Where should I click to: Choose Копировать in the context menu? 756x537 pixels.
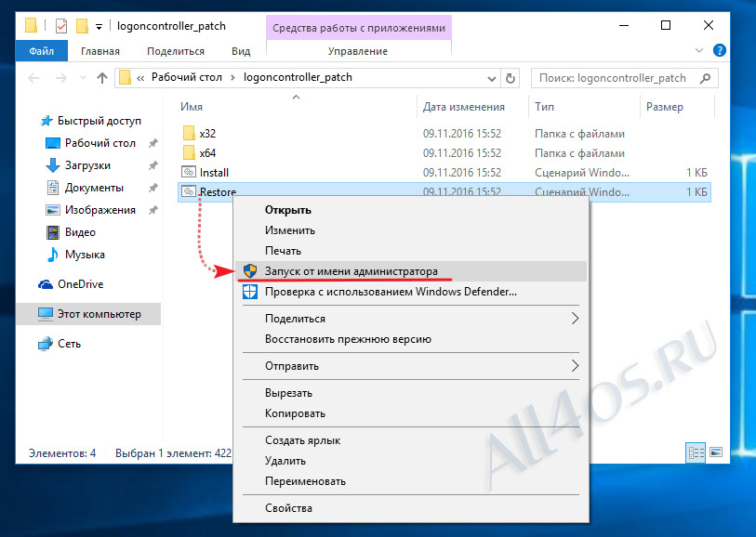pos(411,413)
